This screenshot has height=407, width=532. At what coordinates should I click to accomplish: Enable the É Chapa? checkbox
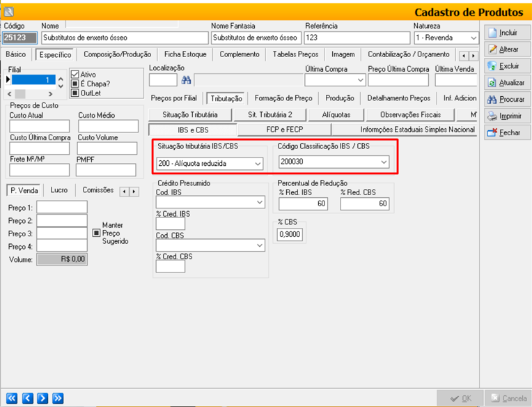tap(75, 84)
